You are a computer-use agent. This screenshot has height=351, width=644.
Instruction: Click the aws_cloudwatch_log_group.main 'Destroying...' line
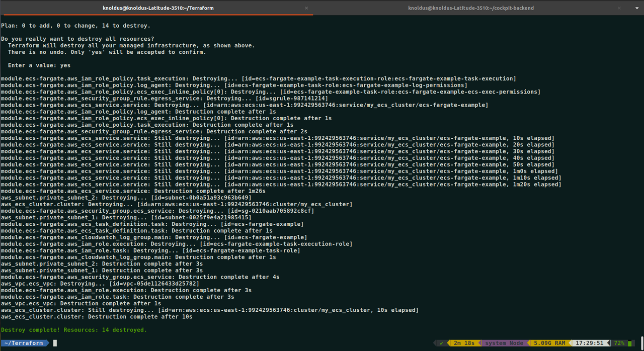point(154,237)
